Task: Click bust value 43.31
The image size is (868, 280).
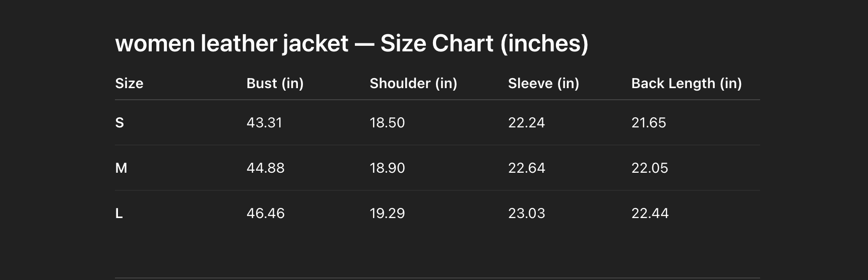Action: [264, 123]
